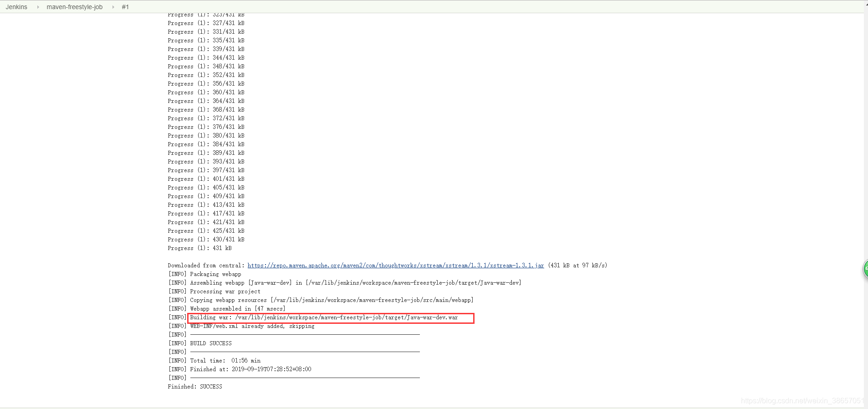This screenshot has height=409, width=868.
Task: Click the 'Progress (1): 339/431 kB' line
Action: 206,49
